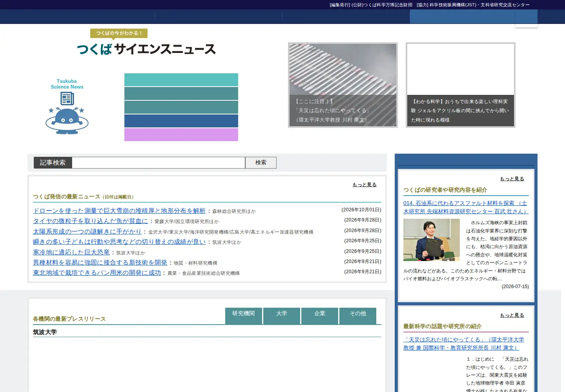Select the 大学 tab

click(x=282, y=316)
